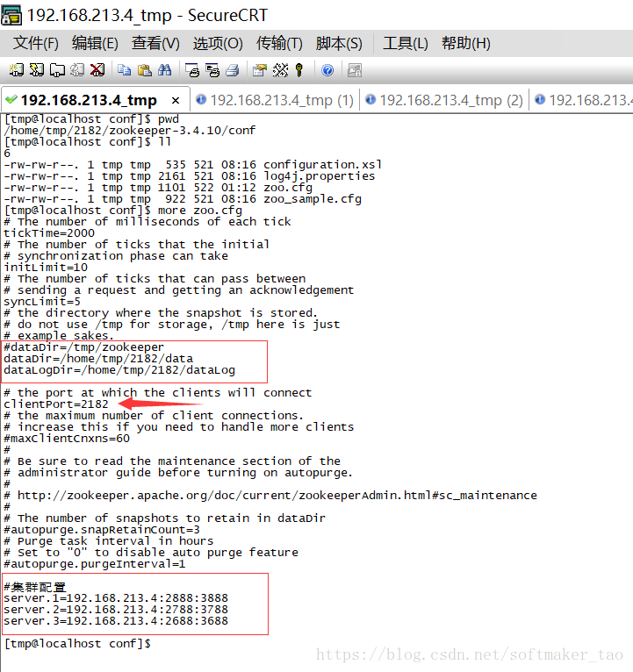633x672 pixels.
Task: Click the final [tmp@localhost conf]$ prompt
Action: (77, 644)
